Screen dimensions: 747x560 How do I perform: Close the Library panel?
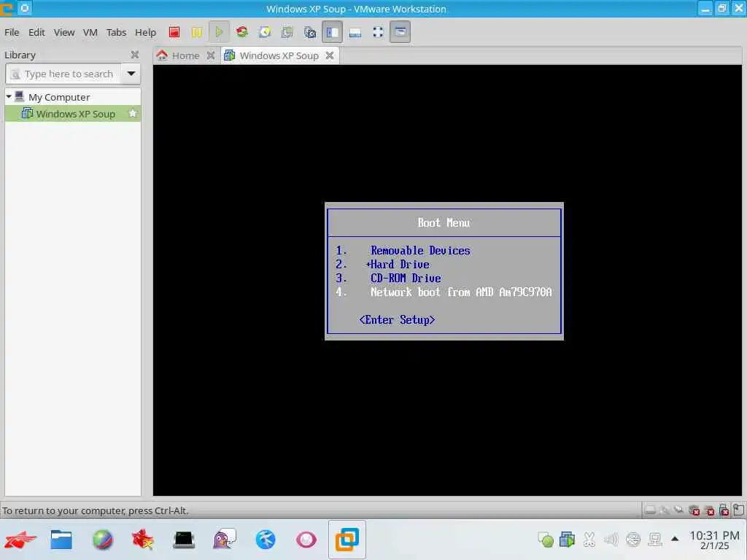click(x=135, y=55)
